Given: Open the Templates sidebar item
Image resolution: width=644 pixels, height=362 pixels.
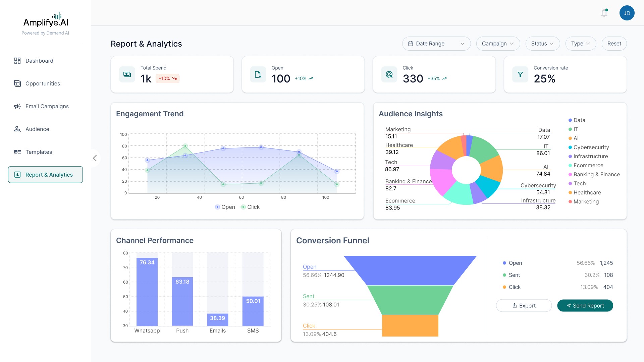Looking at the screenshot, I should coord(39,152).
